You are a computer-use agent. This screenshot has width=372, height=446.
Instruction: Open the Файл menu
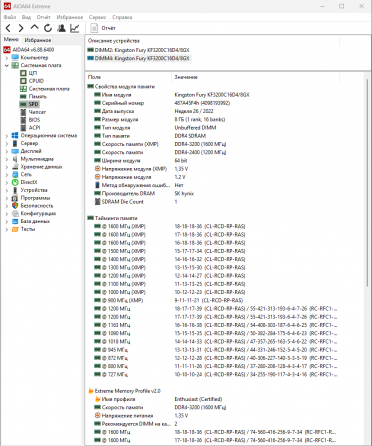10,17
